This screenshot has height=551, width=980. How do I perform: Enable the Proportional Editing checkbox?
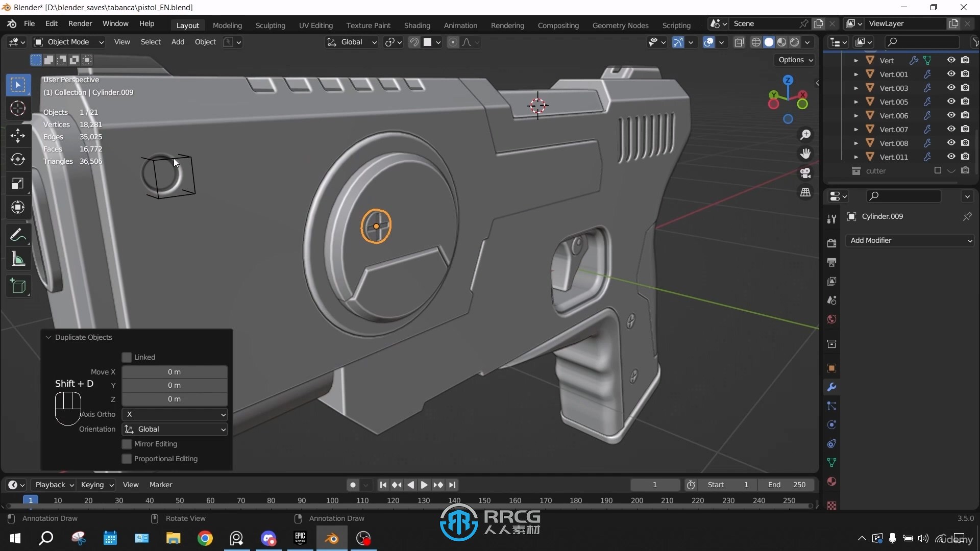(x=127, y=459)
